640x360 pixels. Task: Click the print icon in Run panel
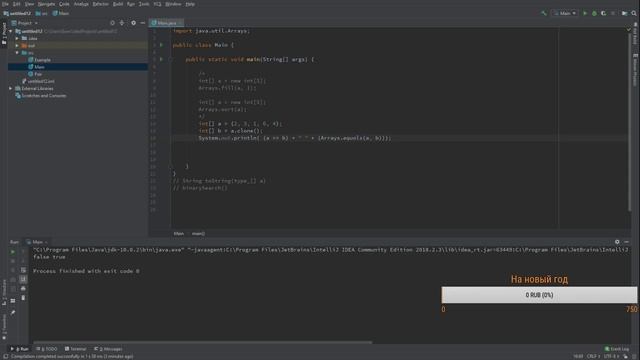pos(23,289)
